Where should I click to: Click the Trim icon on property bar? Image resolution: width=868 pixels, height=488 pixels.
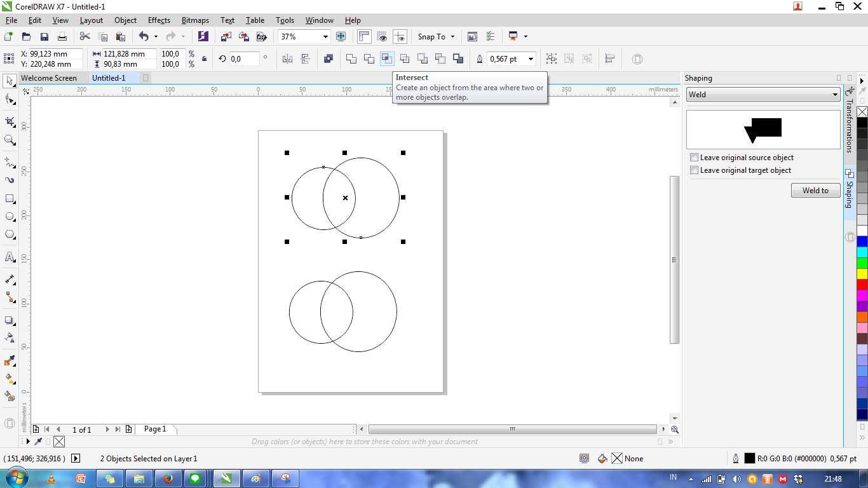point(369,58)
